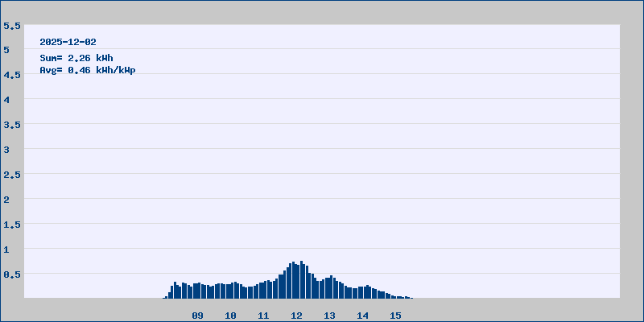The image size is (644, 322).
Task: Click the 09 hour label on x-axis
Action: (197, 316)
